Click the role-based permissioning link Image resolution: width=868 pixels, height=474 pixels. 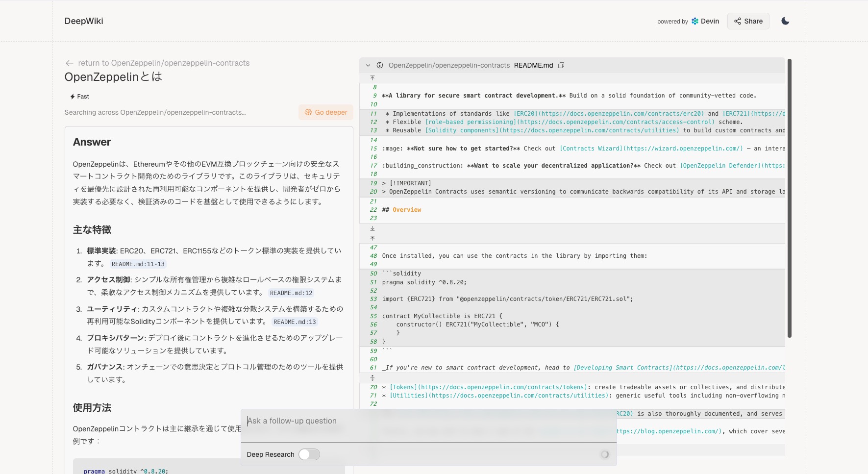tap(570, 122)
